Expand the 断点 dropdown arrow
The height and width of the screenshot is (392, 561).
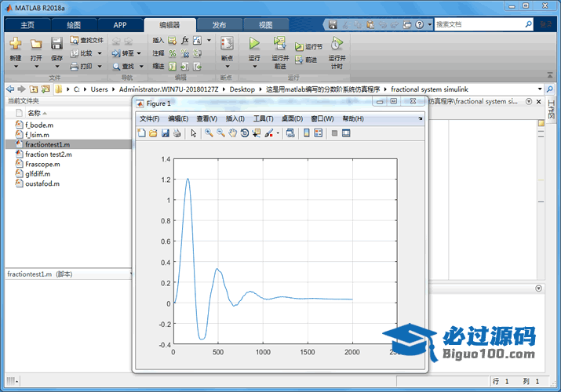pyautogui.click(x=228, y=67)
